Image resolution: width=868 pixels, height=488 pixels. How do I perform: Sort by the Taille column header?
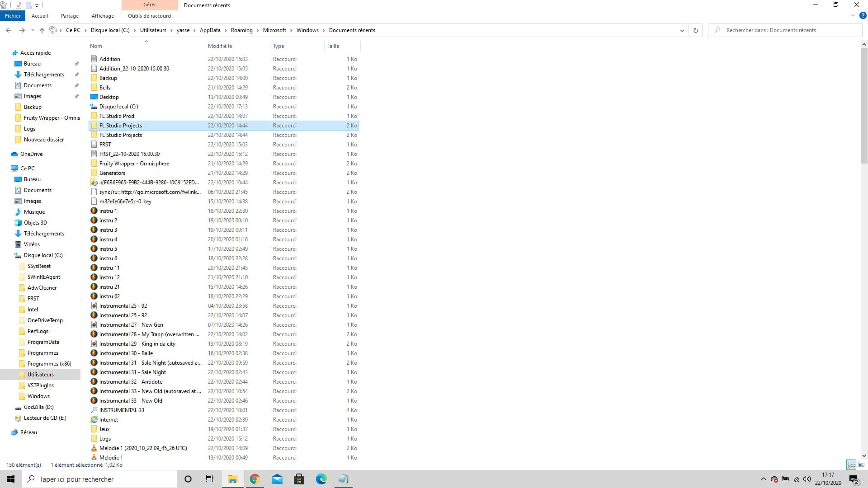342,46
